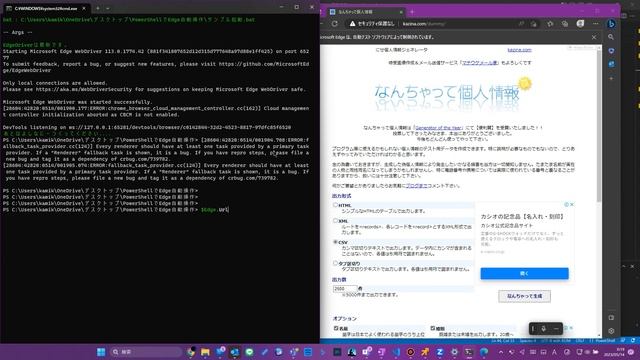640x360 pixels.
Task: Click the なんちゃって生成 generate button
Action: 524,296
